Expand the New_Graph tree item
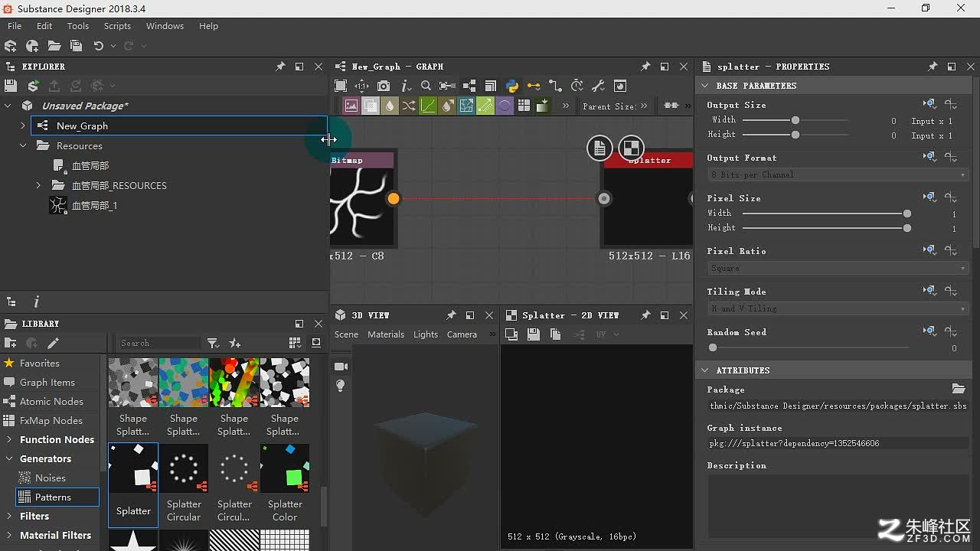The image size is (980, 551). point(23,126)
